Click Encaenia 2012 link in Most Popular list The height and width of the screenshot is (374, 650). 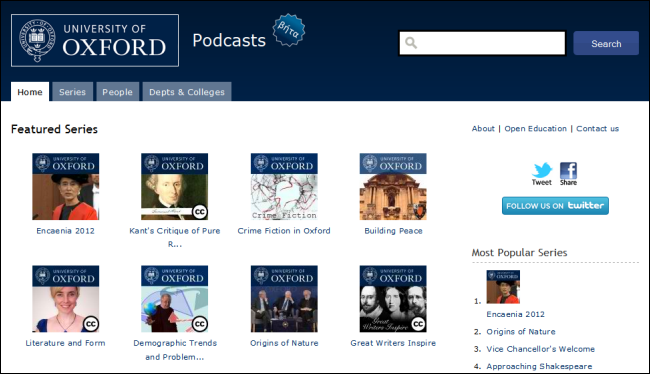[515, 314]
